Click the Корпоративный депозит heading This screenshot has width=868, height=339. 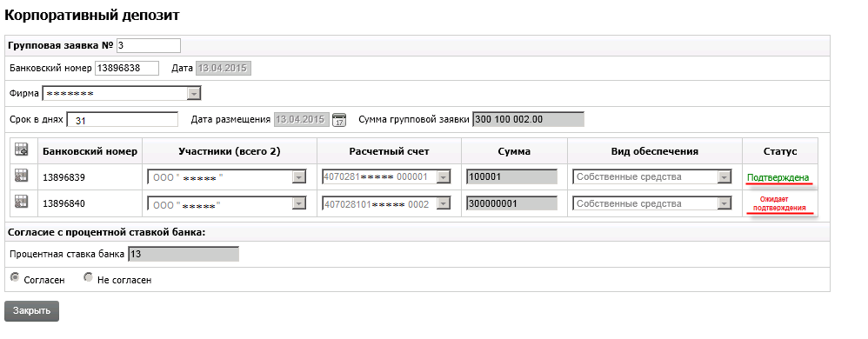(x=92, y=15)
